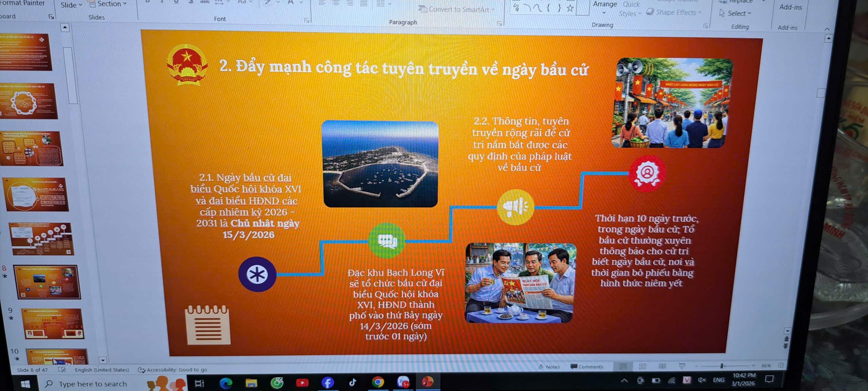Click the Fit slide to window icon
Screen dimensions: 868x391
[781, 365]
